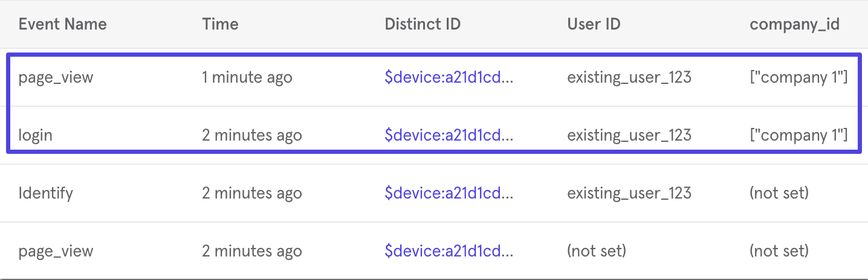Select the Identify event name cell
Image resolution: width=868 pixels, height=280 pixels.
coord(45,193)
